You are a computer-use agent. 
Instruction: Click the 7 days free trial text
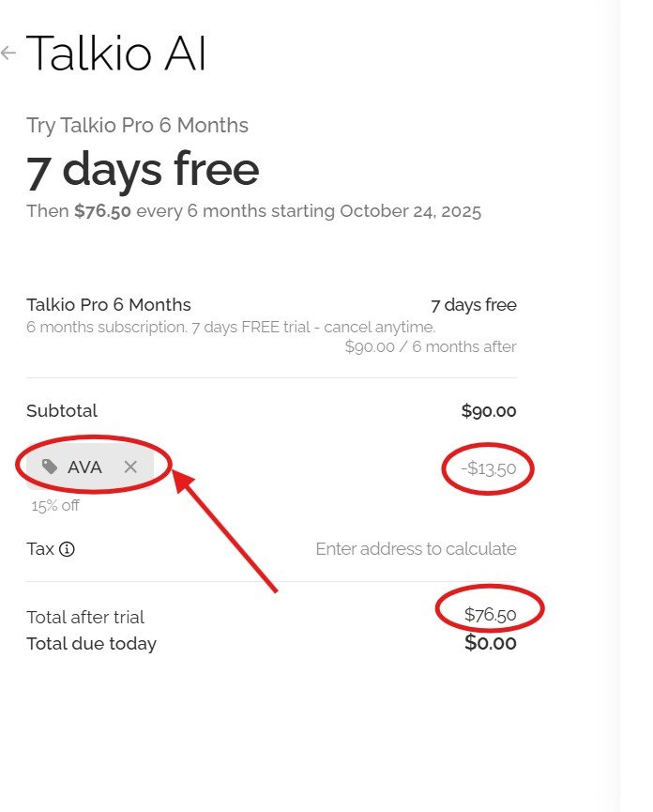[472, 305]
